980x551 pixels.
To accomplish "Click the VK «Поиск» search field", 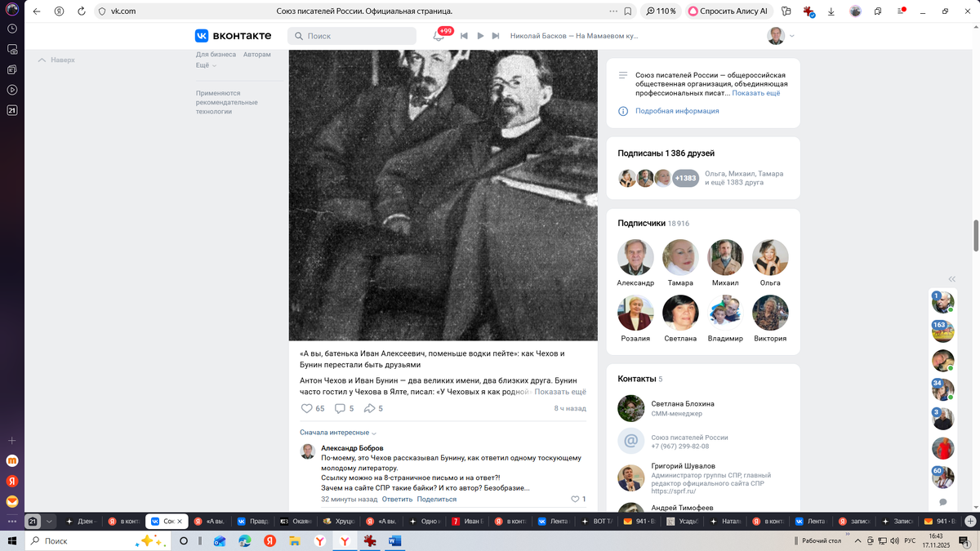I will point(351,36).
